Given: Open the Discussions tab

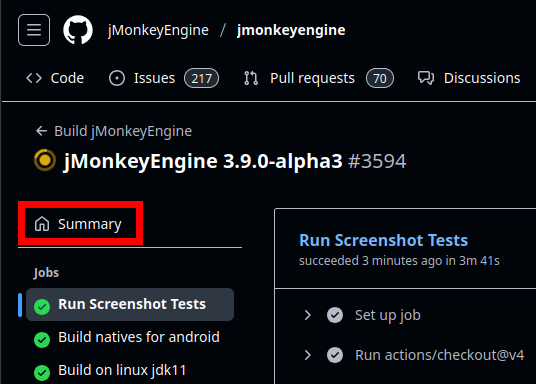Looking at the screenshot, I should pyautogui.click(x=469, y=78).
